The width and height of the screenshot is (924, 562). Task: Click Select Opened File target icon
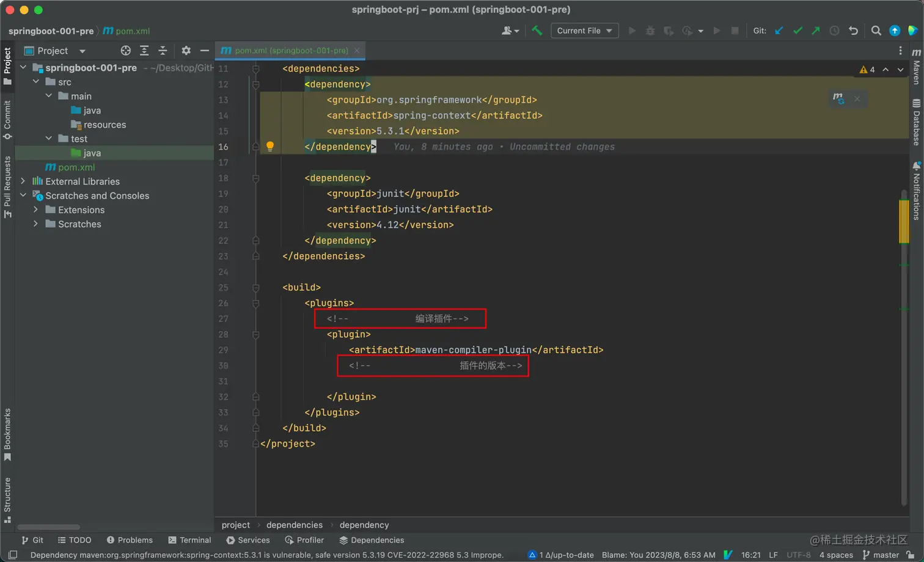(x=126, y=51)
